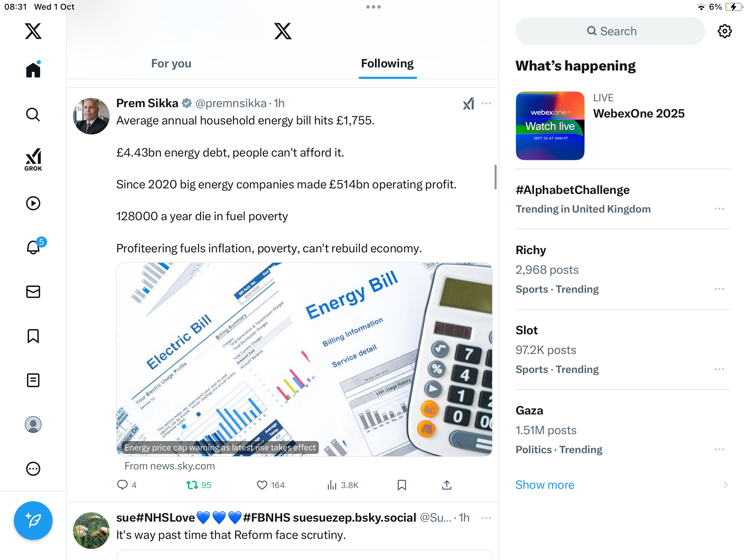Open more options for #AlphabetChallenge trend
Viewport: 747px width, 560px height.
[x=719, y=209]
